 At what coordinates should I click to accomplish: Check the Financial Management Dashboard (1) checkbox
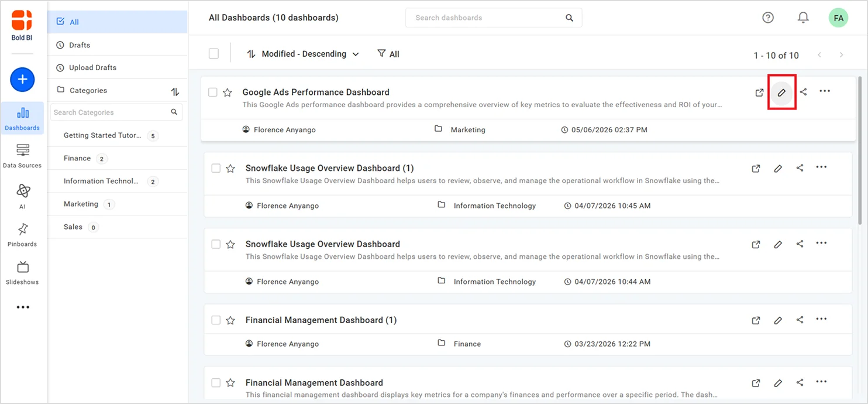pos(216,320)
